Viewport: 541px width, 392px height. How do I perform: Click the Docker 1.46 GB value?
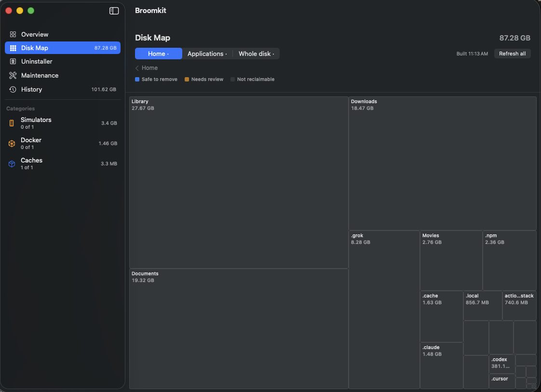[108, 144]
